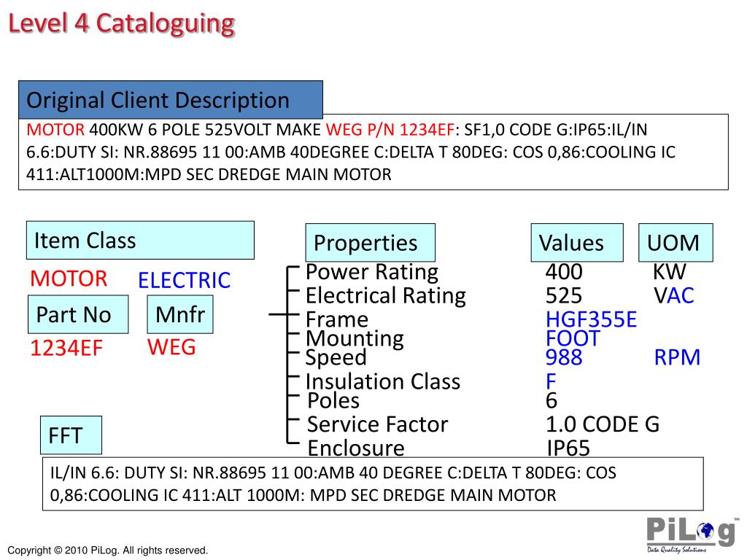
Task: Click the 'Insulation Class' property
Action: click(383, 381)
